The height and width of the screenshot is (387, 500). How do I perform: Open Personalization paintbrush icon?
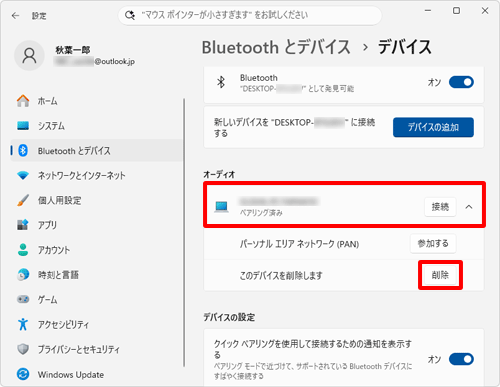(23, 200)
